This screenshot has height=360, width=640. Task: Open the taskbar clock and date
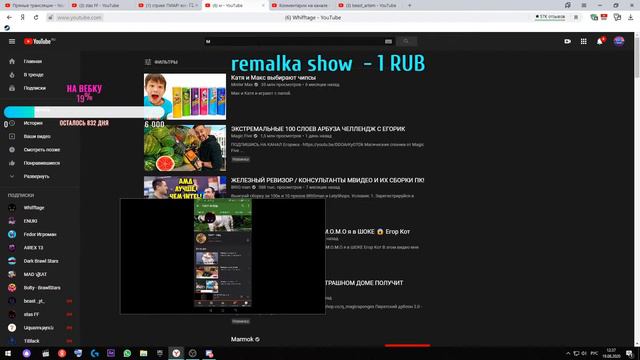click(611, 353)
